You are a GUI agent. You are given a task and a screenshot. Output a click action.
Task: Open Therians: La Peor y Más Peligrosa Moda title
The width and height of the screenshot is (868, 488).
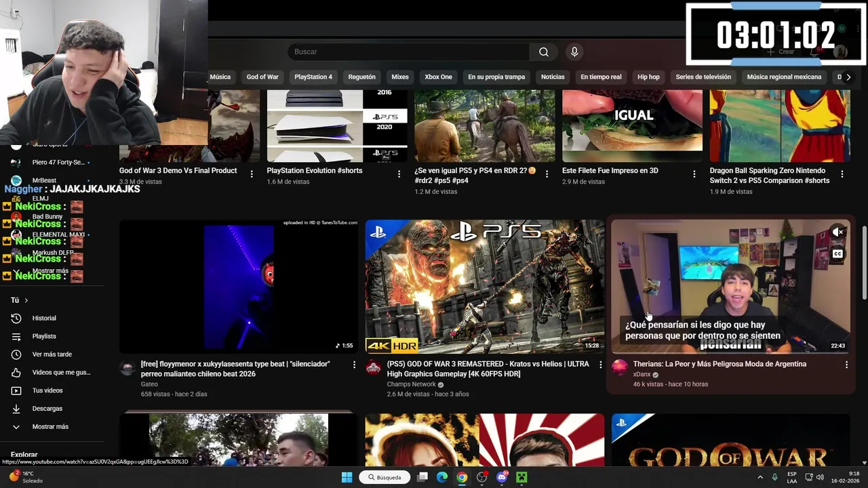[719, 364]
